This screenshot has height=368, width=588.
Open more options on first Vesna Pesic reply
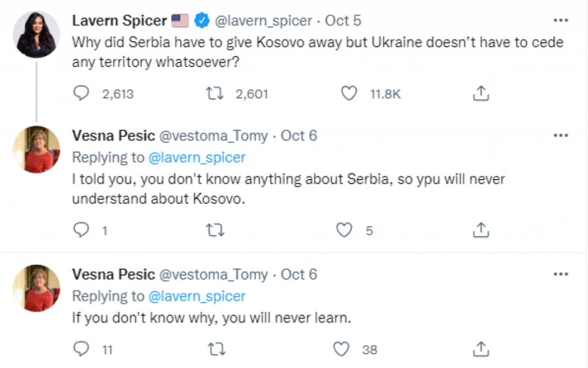[561, 136]
